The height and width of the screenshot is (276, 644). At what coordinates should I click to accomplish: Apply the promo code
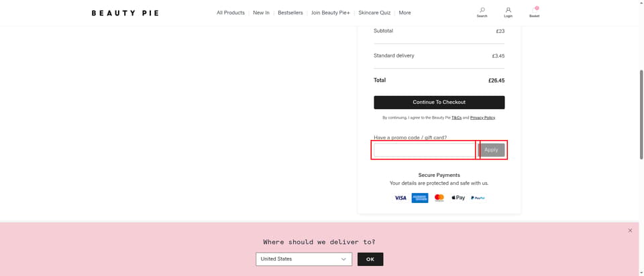click(x=491, y=150)
